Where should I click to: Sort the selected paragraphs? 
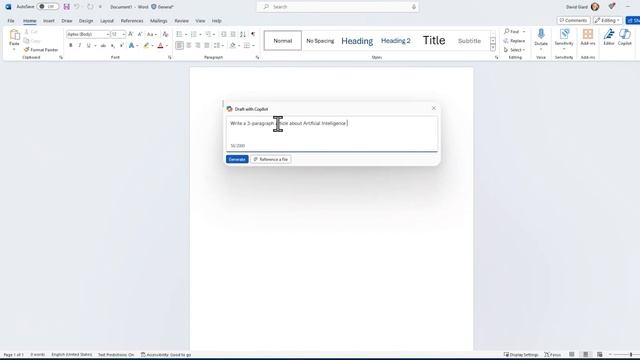(x=243, y=34)
